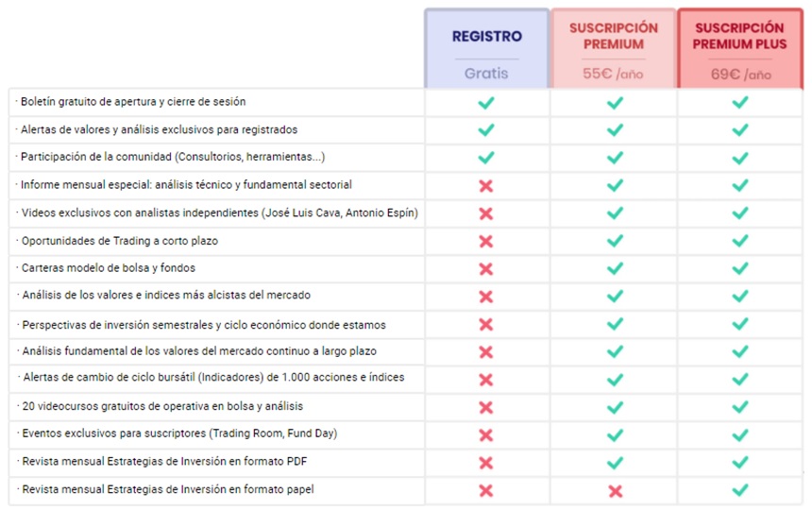The width and height of the screenshot is (812, 510).
Task: Select the Suscripción Premium plan header
Action: pos(614,36)
